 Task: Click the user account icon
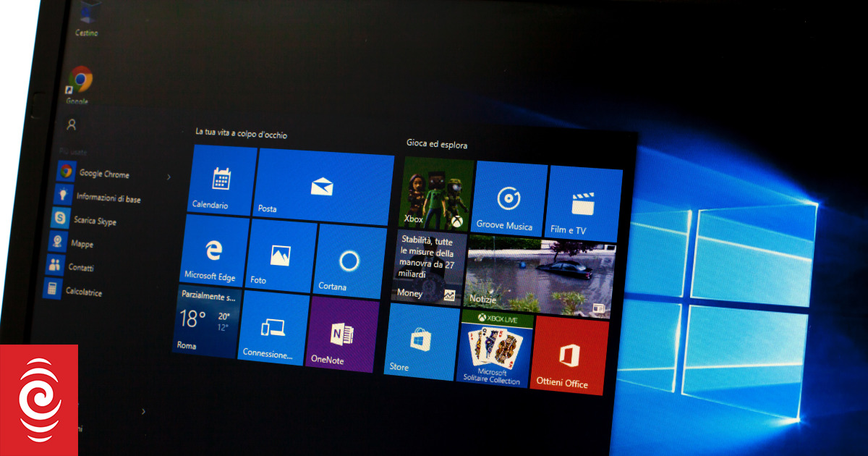click(71, 124)
